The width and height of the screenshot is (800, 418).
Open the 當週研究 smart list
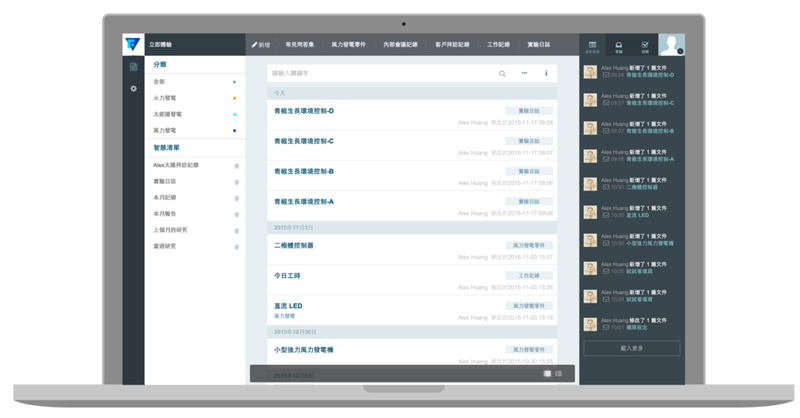[164, 247]
